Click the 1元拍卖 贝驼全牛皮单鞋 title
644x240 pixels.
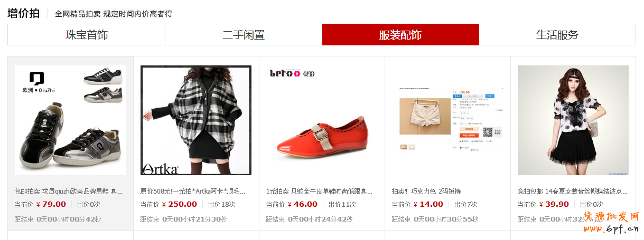tap(319, 191)
